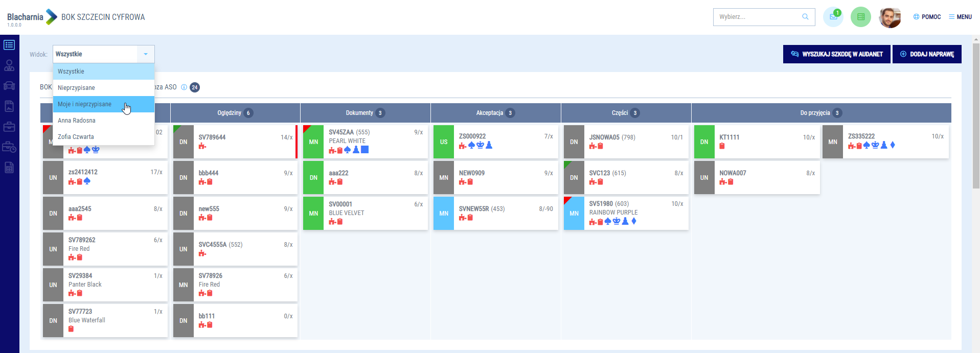Select the car icon in sidebar
This screenshot has height=353, width=980.
(x=9, y=86)
